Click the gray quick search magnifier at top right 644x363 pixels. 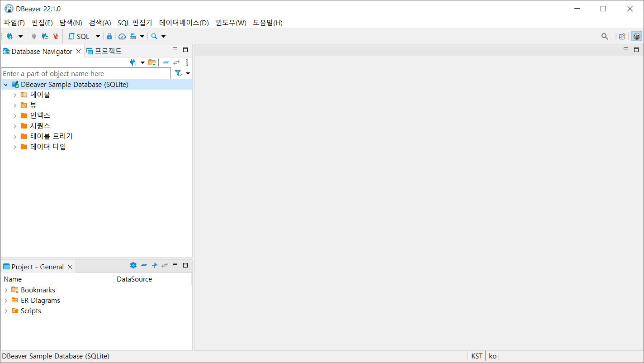[x=605, y=36]
